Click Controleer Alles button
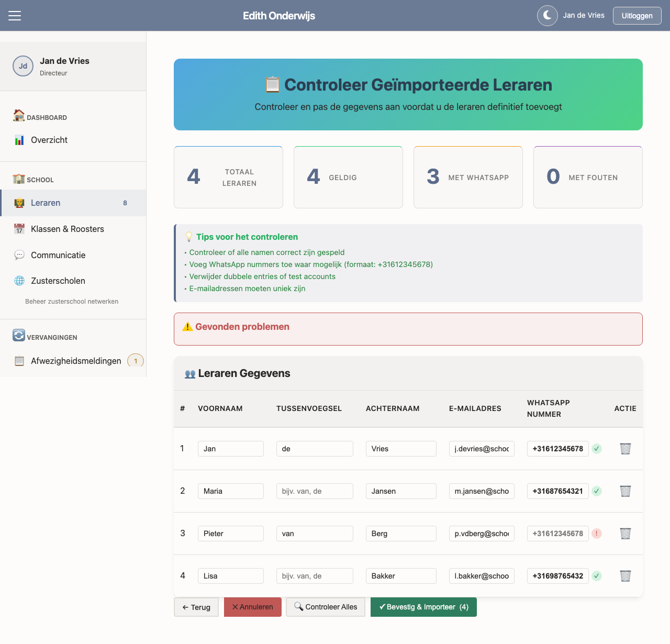 [x=326, y=607]
